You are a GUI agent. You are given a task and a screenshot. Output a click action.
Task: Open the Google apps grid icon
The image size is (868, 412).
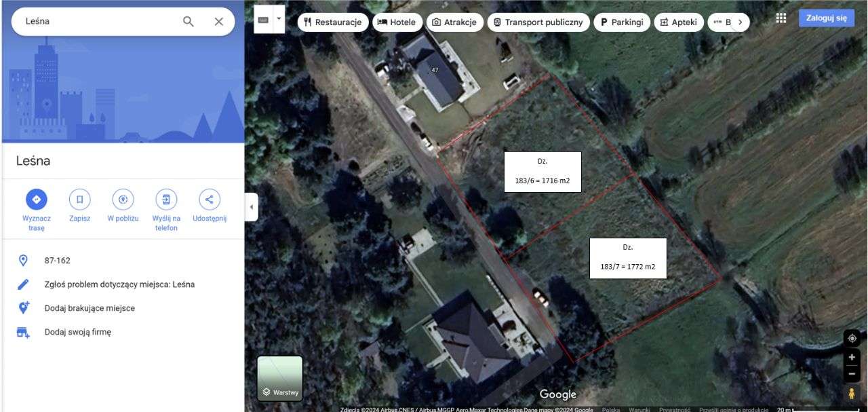(x=781, y=18)
